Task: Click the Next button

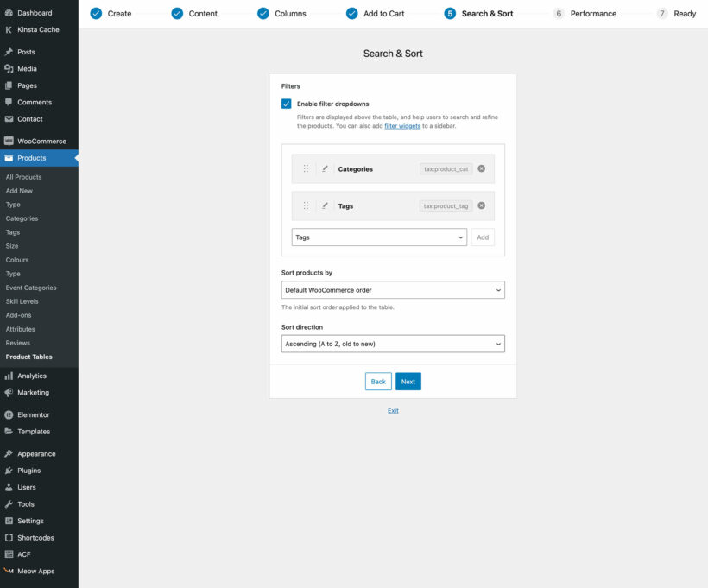Action: [x=408, y=381]
